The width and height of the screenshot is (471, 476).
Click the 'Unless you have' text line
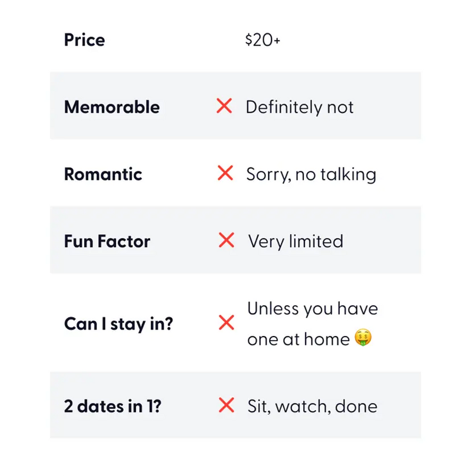pos(313,308)
